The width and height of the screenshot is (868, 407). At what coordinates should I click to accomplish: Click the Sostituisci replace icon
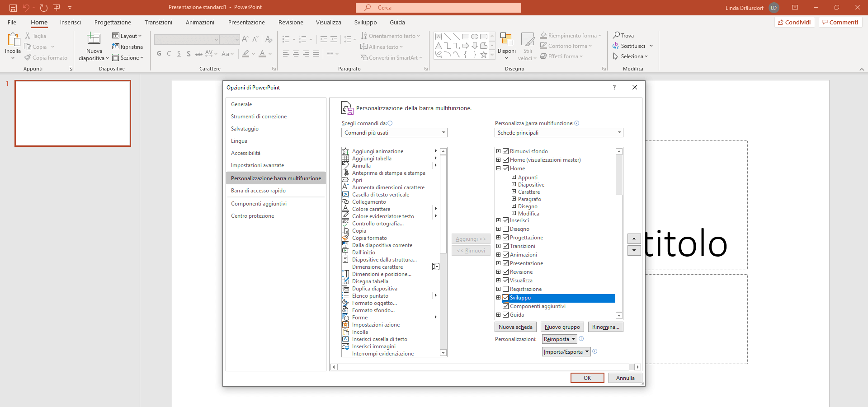point(616,46)
